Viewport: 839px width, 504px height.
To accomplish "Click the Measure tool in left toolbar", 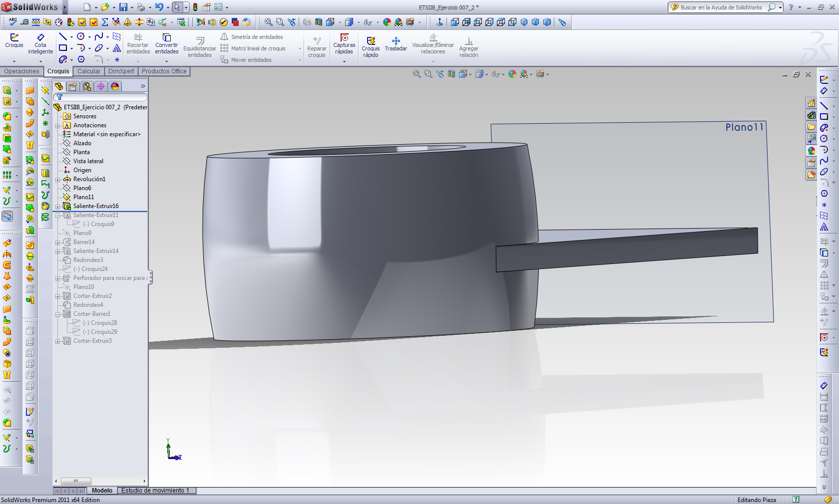I will point(7,216).
